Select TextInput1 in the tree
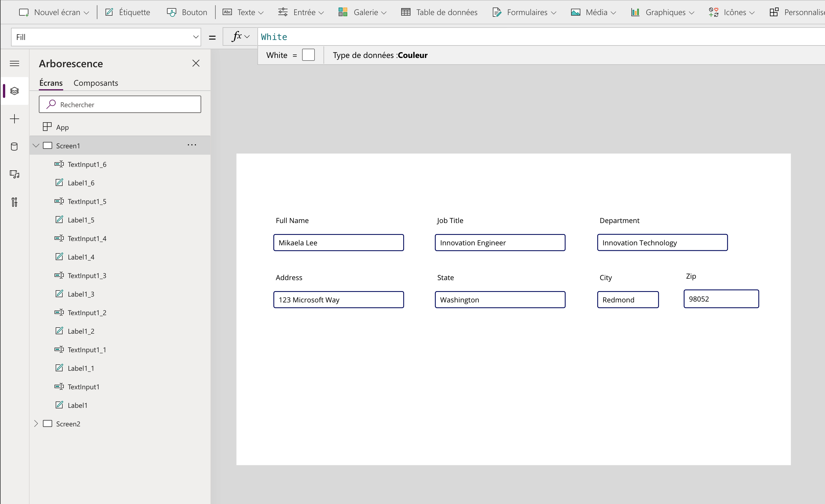The height and width of the screenshot is (504, 825). 120,386
